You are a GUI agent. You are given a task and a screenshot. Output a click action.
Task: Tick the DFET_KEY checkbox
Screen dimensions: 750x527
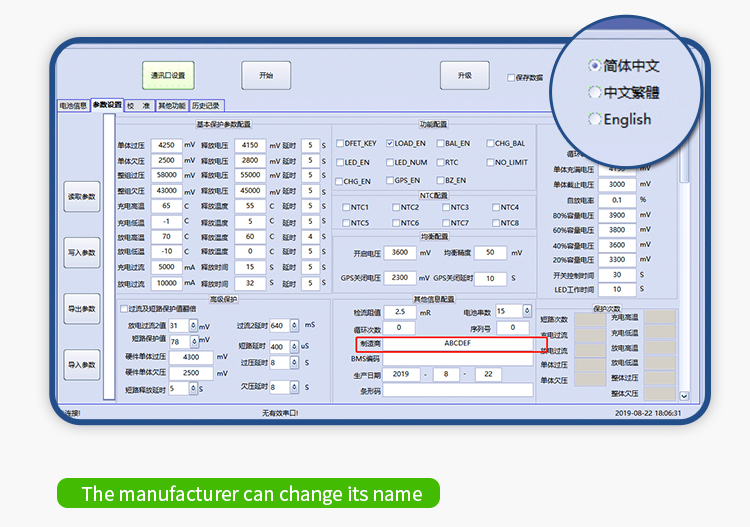pos(340,143)
